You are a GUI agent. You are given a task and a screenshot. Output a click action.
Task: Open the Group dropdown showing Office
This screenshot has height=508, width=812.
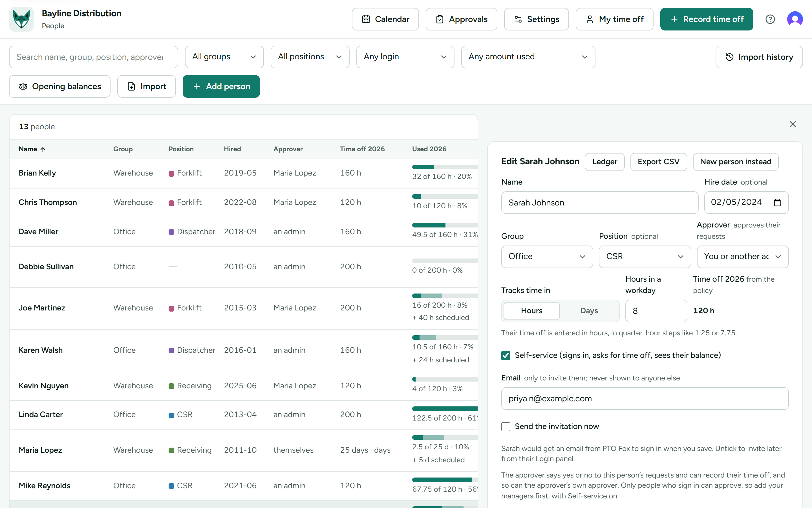tap(547, 257)
